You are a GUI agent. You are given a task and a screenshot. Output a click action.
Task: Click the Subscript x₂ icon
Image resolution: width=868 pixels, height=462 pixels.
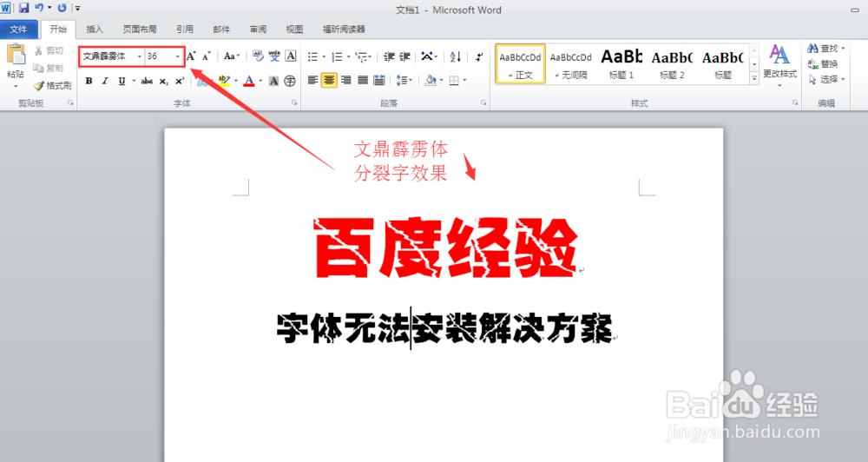[x=163, y=81]
